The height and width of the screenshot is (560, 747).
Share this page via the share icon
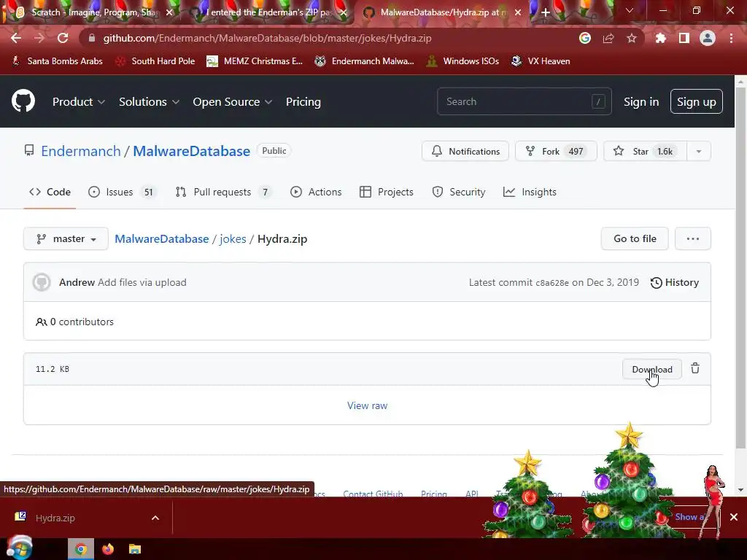click(608, 38)
